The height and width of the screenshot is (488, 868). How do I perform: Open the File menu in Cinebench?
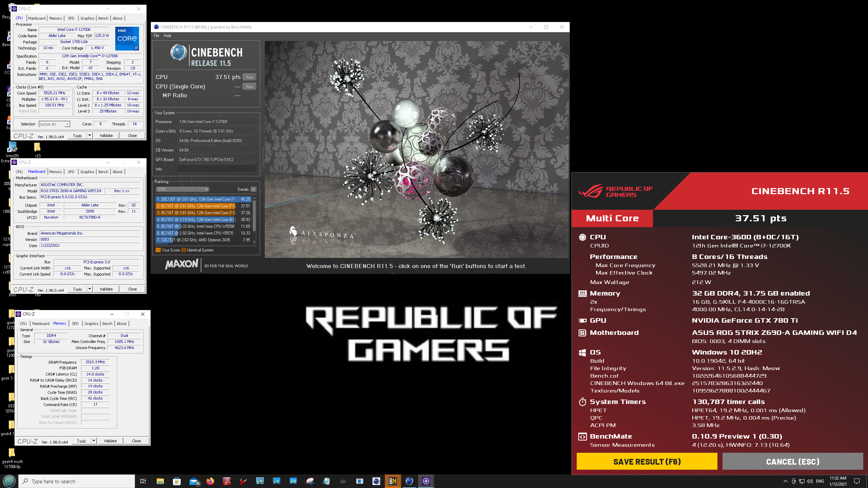tap(156, 36)
